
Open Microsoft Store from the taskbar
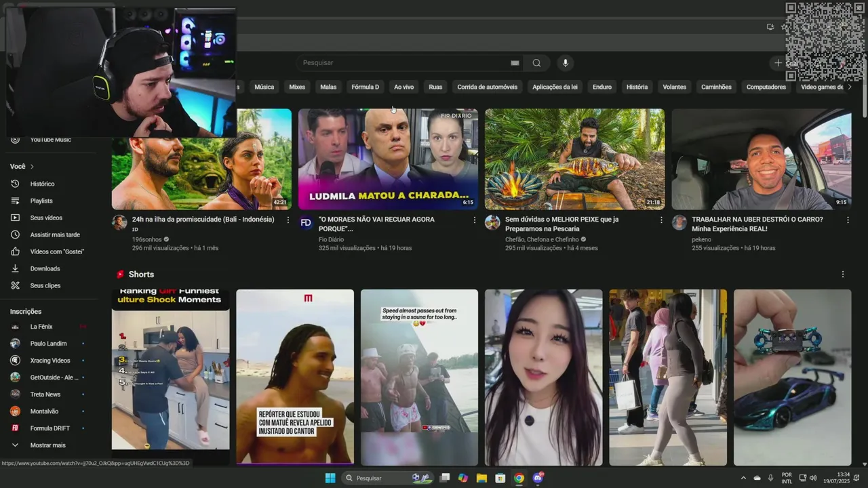(500, 478)
